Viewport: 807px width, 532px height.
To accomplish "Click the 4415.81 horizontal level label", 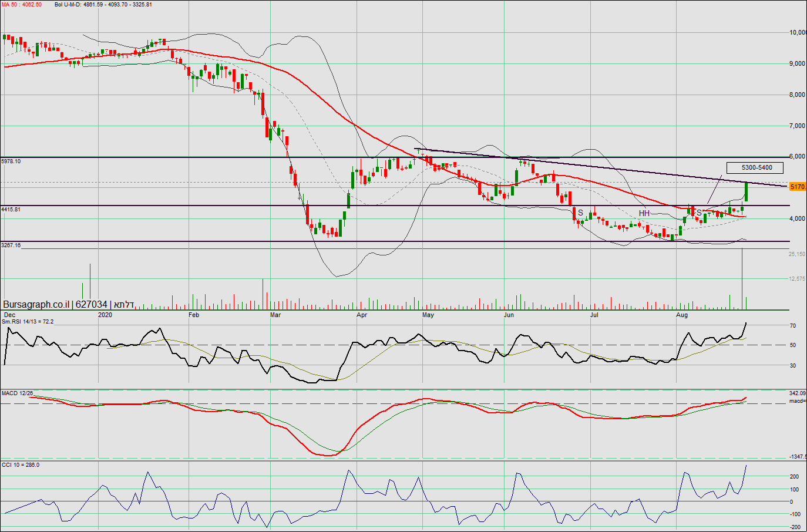I will tap(11, 209).
